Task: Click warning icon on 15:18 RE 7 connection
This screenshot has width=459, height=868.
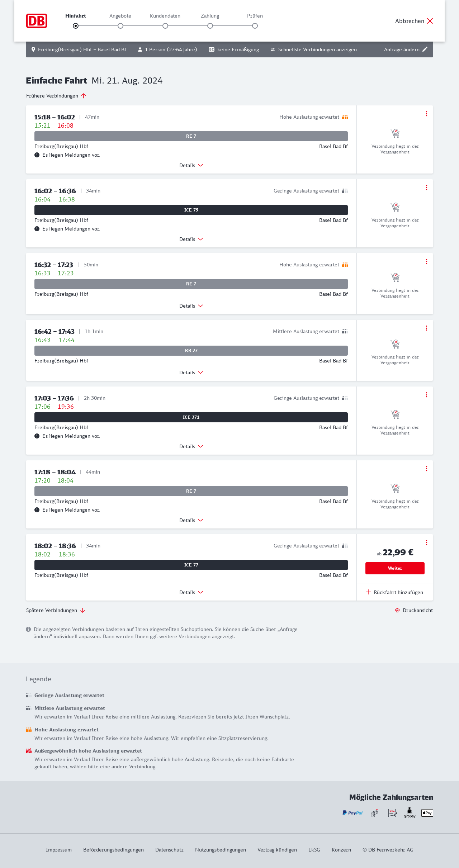Action: (x=37, y=155)
